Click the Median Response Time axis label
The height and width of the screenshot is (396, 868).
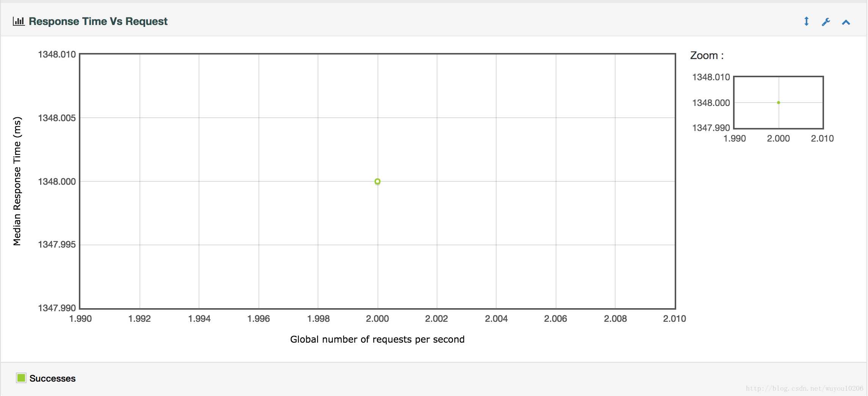coord(17,181)
